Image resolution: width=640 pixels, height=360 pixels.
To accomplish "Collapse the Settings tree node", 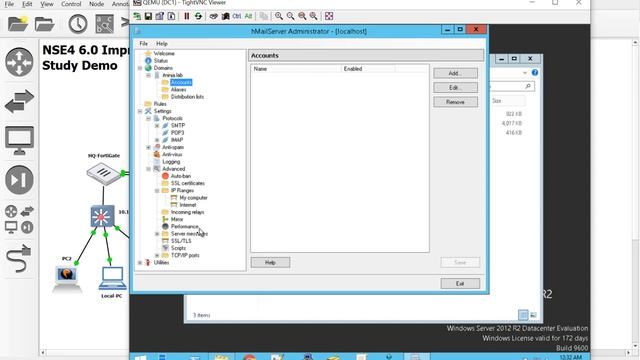I will 140,111.
